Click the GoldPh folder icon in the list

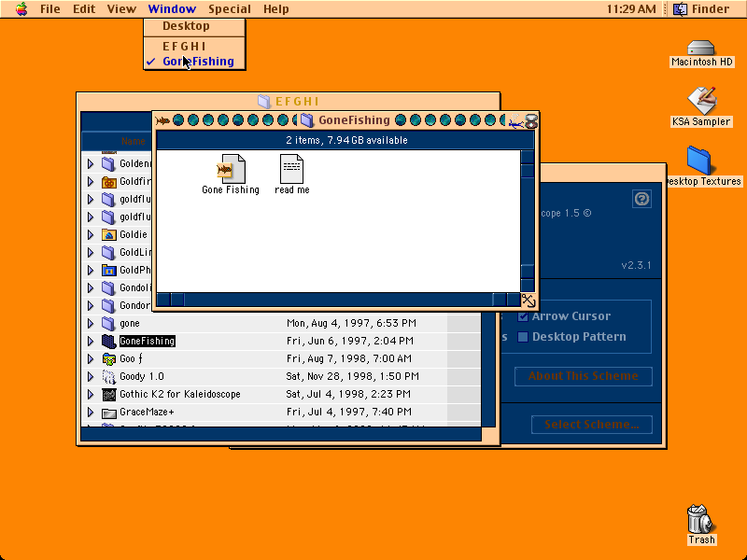click(x=108, y=270)
